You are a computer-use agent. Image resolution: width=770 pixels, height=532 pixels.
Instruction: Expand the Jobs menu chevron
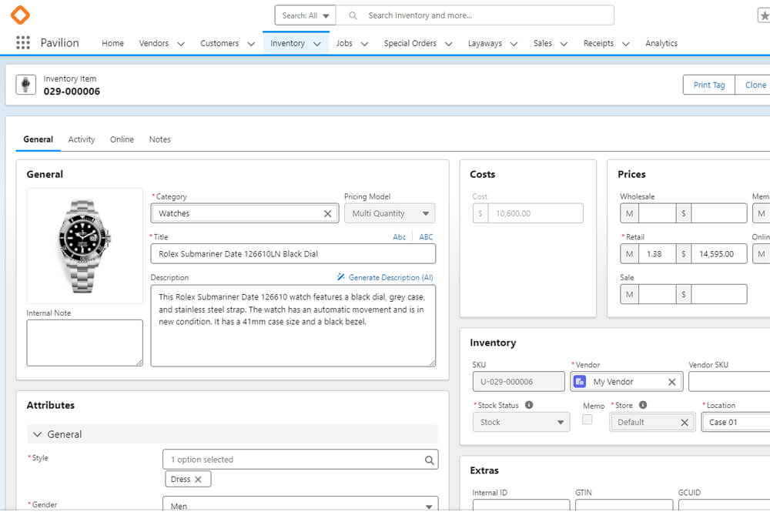pyautogui.click(x=364, y=44)
